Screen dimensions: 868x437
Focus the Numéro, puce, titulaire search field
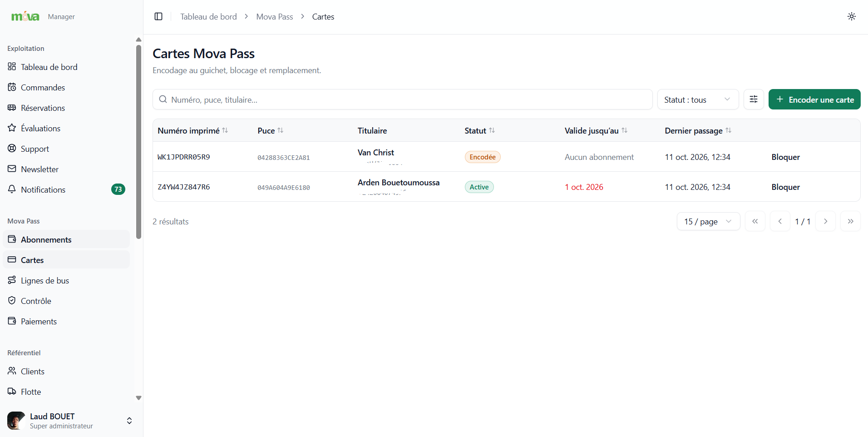point(402,99)
